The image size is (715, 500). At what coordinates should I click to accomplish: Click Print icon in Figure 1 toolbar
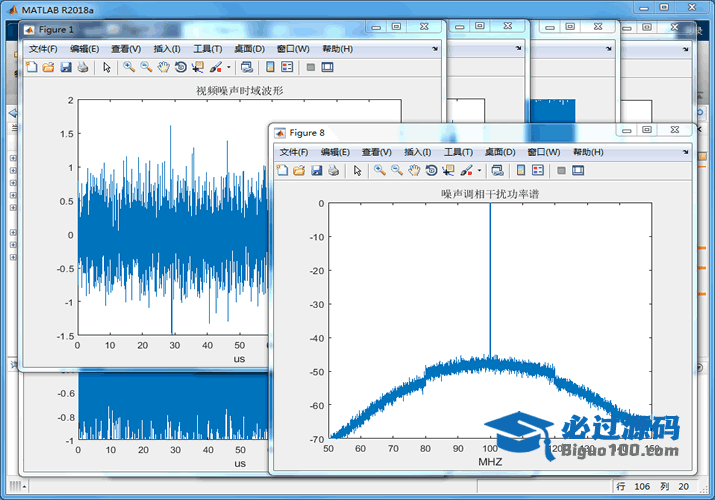tap(83, 67)
